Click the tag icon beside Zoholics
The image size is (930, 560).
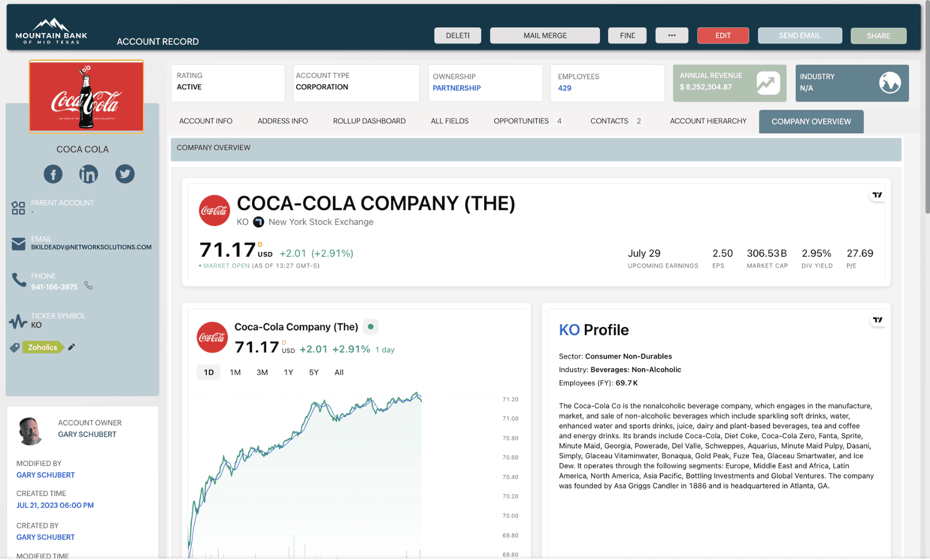click(15, 347)
